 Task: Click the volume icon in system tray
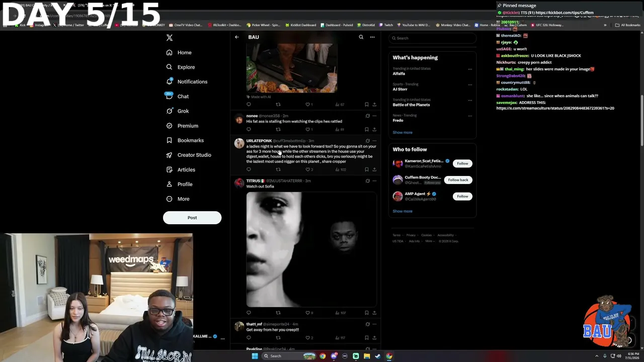(x=619, y=356)
